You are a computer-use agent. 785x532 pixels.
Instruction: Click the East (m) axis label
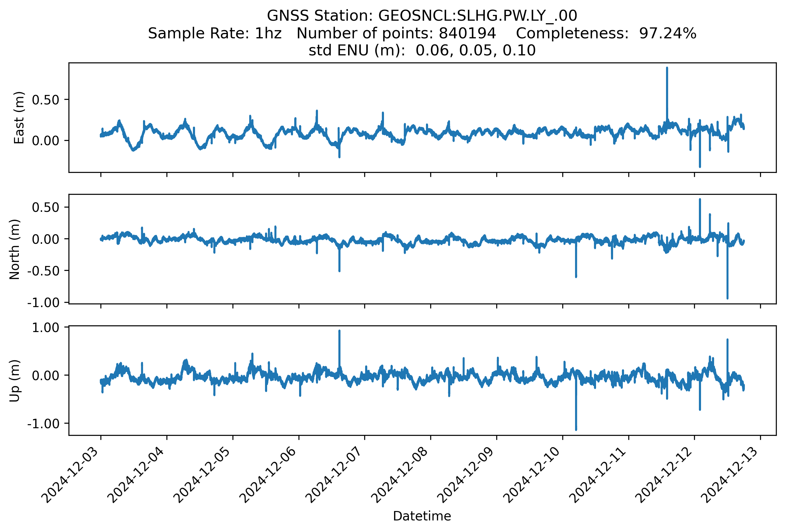[x=19, y=117]
